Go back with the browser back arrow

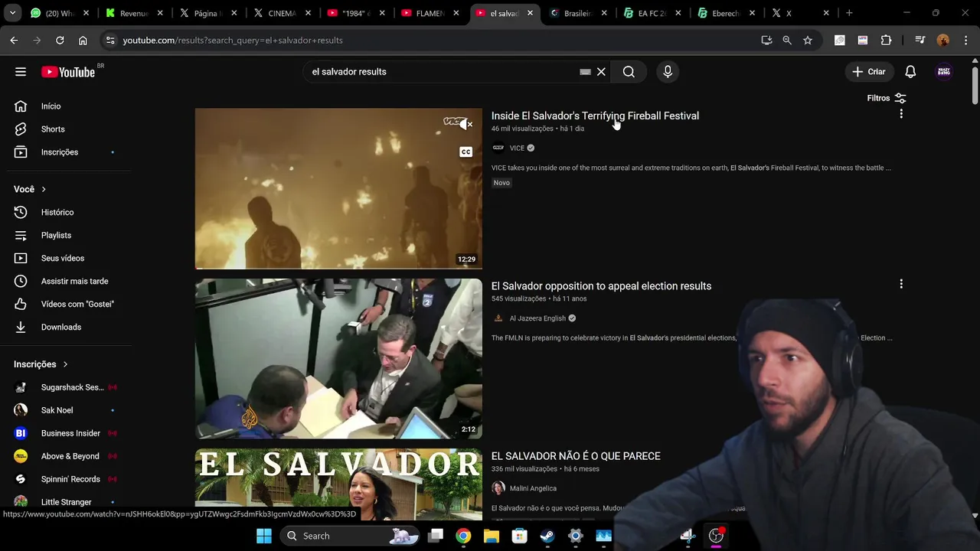[14, 41]
